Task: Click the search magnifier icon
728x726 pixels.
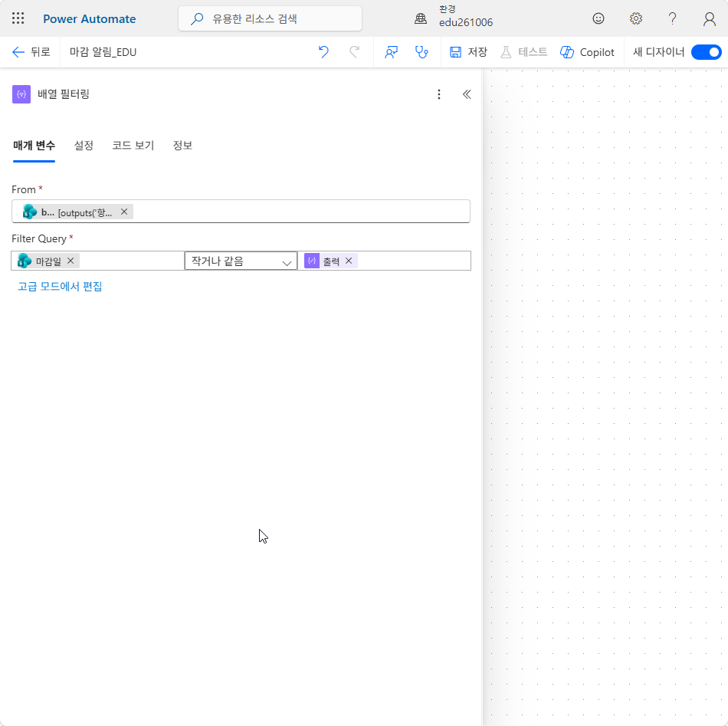Action: click(197, 19)
